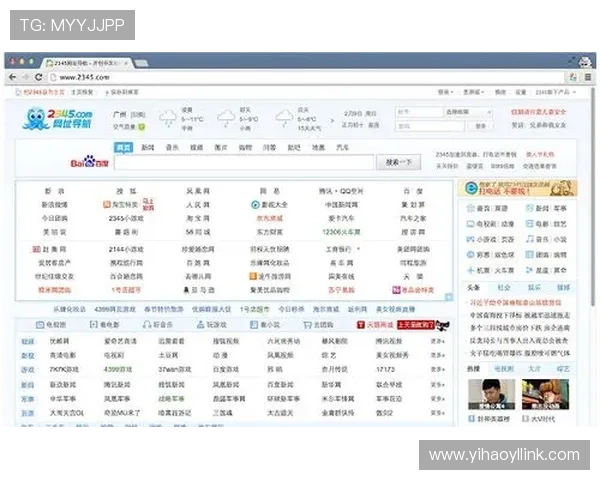Click the right hot search video thumbnail
Viewport: 600px width, 480px height.
(546, 394)
